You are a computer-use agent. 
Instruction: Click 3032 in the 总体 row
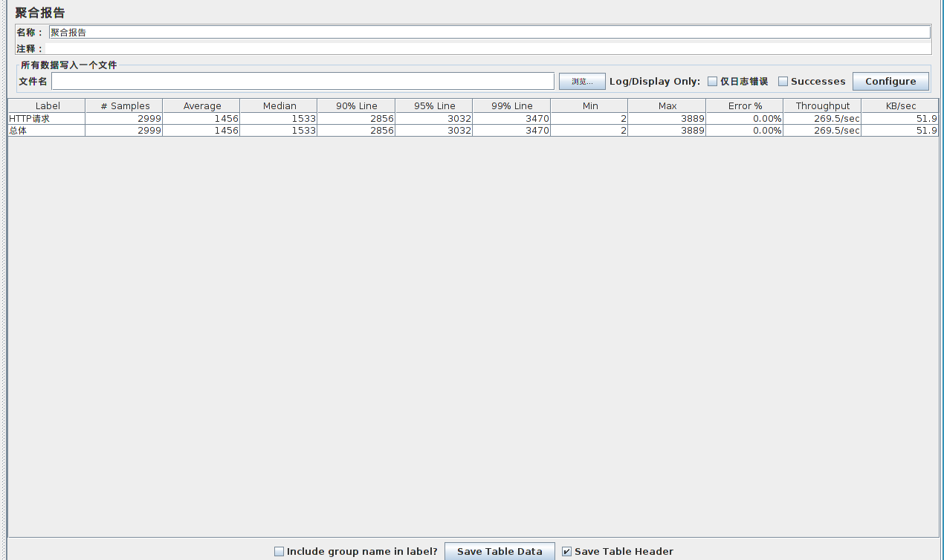click(434, 130)
